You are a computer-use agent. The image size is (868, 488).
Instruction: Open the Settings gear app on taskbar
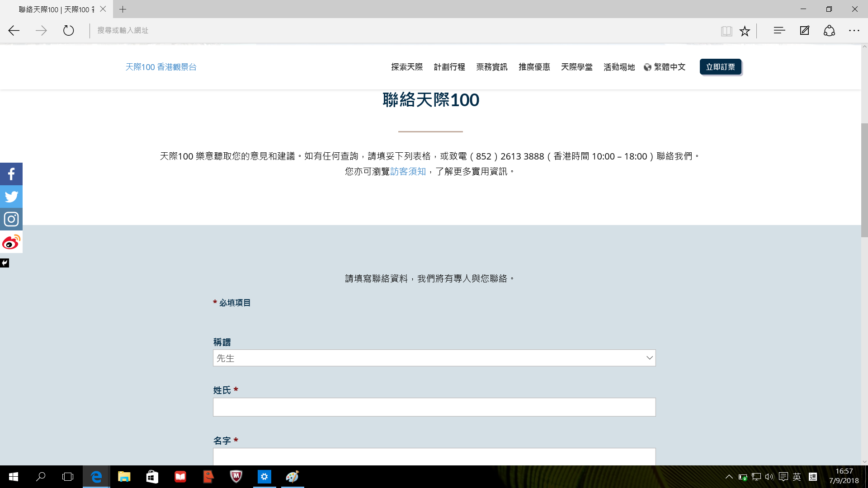264,477
